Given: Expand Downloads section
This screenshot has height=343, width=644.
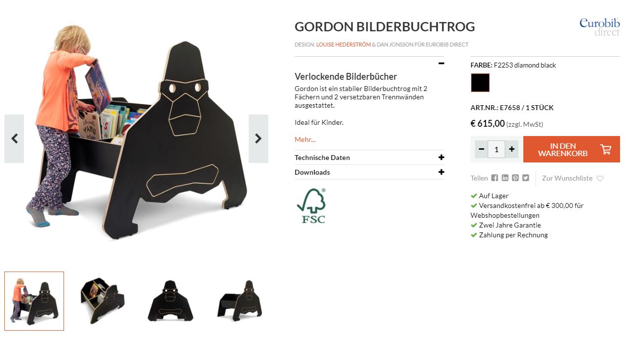Looking at the screenshot, I should coord(369,172).
